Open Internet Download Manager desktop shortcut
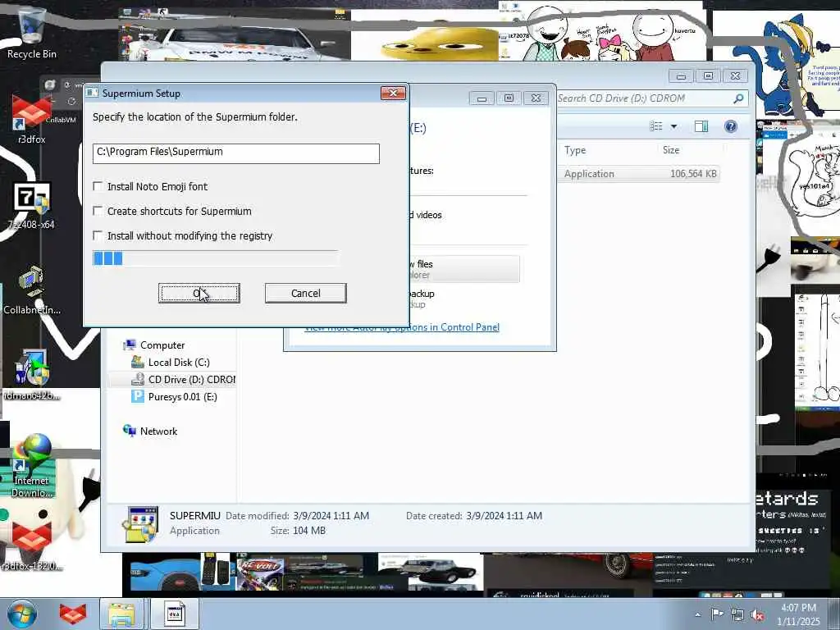 pos(32,465)
